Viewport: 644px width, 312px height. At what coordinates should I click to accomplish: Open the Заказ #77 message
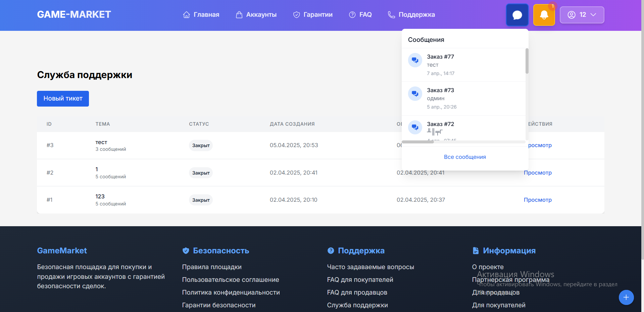click(463, 65)
